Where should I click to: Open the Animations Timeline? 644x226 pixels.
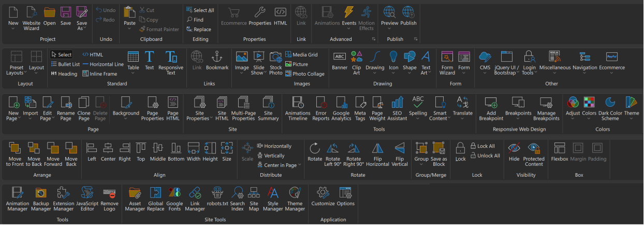pos(298,108)
